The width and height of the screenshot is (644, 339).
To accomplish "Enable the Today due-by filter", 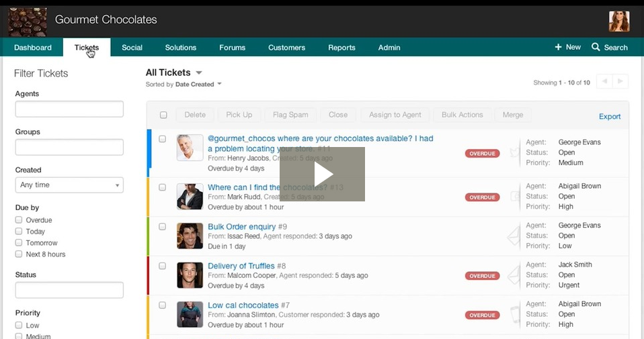I will tap(18, 231).
